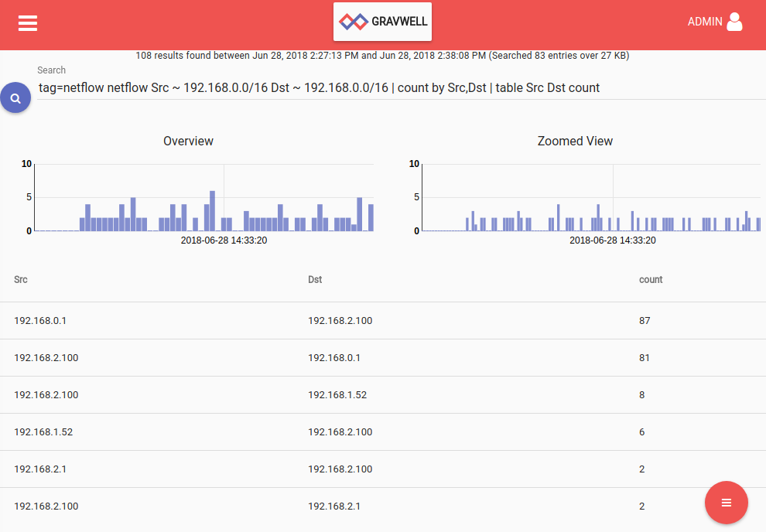This screenshot has height=532, width=766.
Task: Click count 2 in Dst 192.168.2.1 row
Action: [x=642, y=506]
